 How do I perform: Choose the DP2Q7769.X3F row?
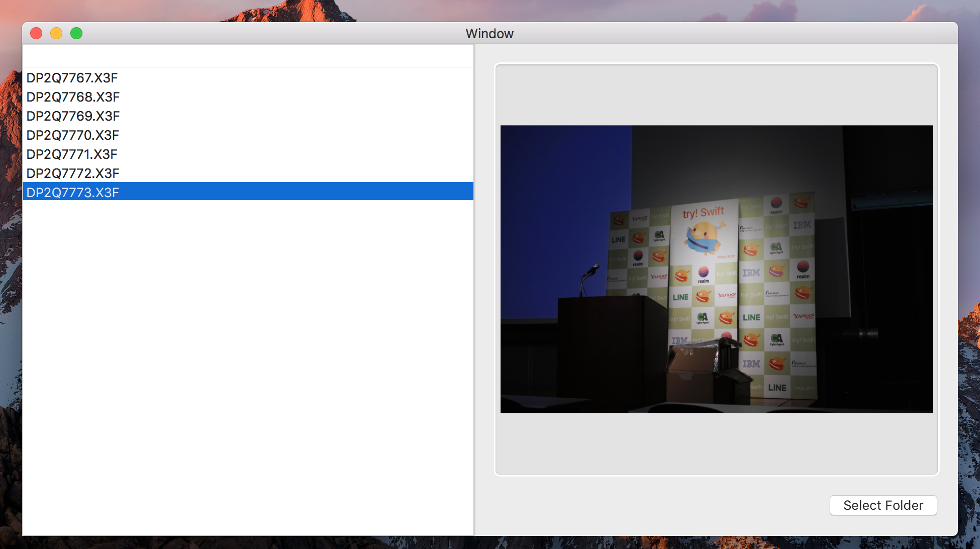coord(73,116)
